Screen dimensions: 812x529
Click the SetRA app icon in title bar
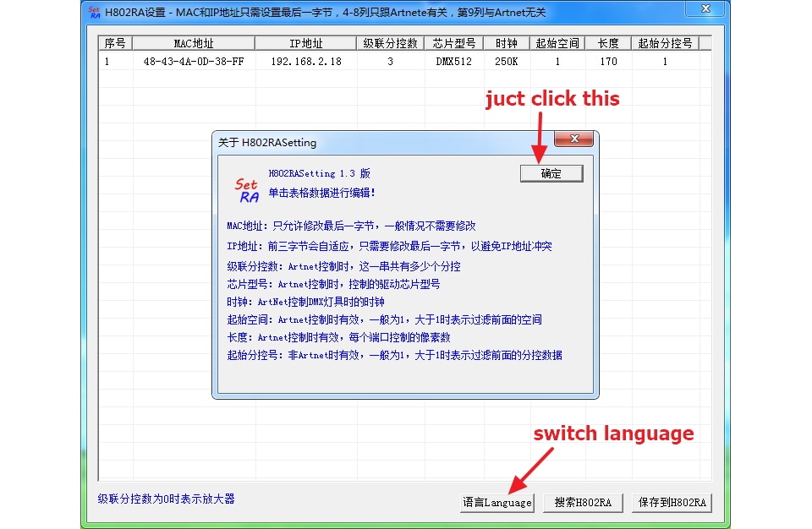point(94,12)
